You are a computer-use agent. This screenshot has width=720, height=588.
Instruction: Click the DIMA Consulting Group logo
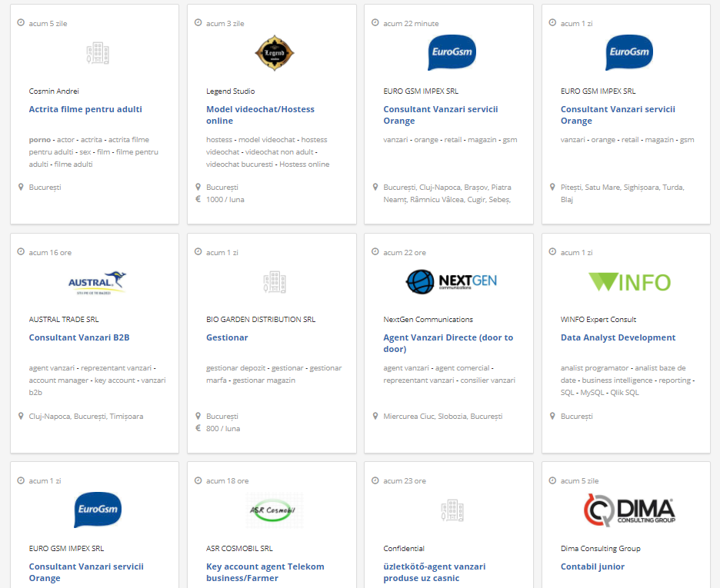click(628, 510)
